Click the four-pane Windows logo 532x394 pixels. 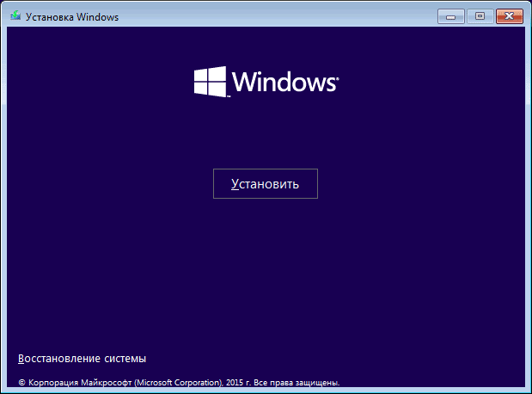[209, 83]
